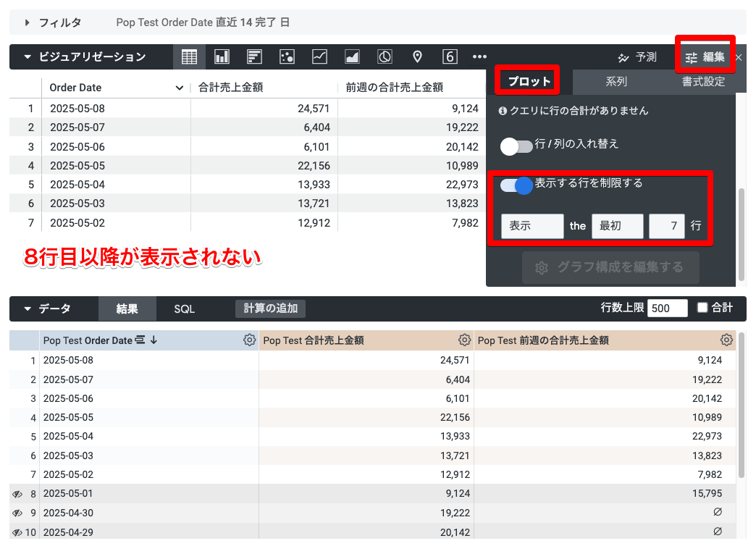The image size is (756, 554).
Task: Toggle the 行/列の入れ替え switch
Action: point(516,146)
